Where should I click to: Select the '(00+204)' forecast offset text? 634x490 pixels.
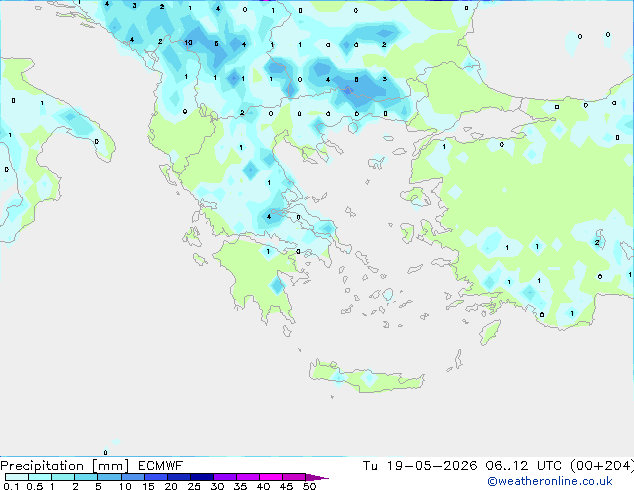(602, 466)
